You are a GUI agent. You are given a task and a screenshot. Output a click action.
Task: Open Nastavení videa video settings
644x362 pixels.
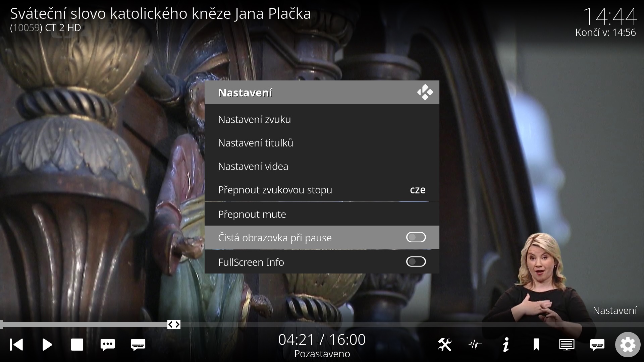tap(322, 166)
